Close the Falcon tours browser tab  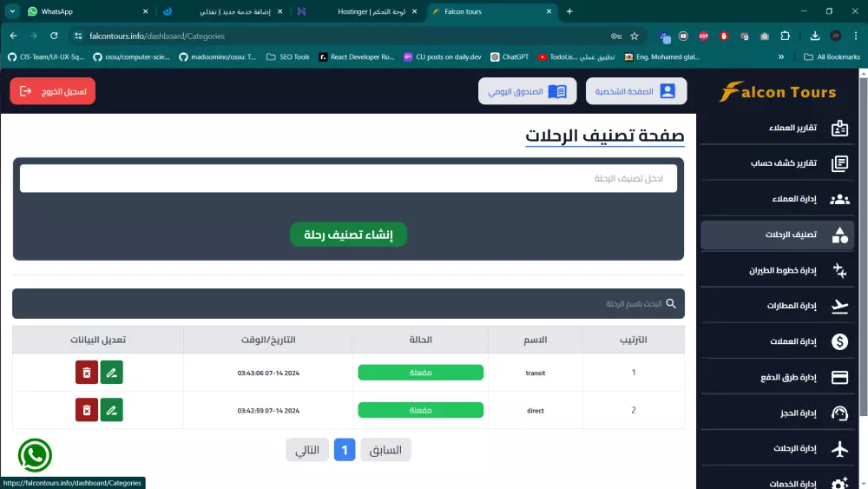click(x=549, y=11)
